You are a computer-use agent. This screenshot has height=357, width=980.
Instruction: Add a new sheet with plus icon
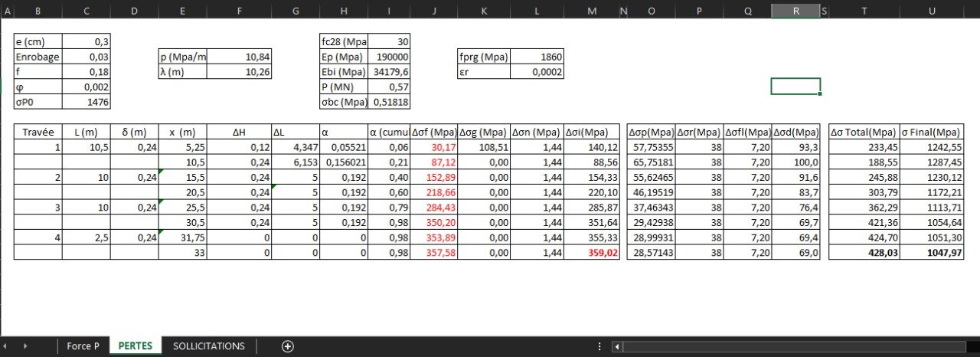tap(288, 346)
